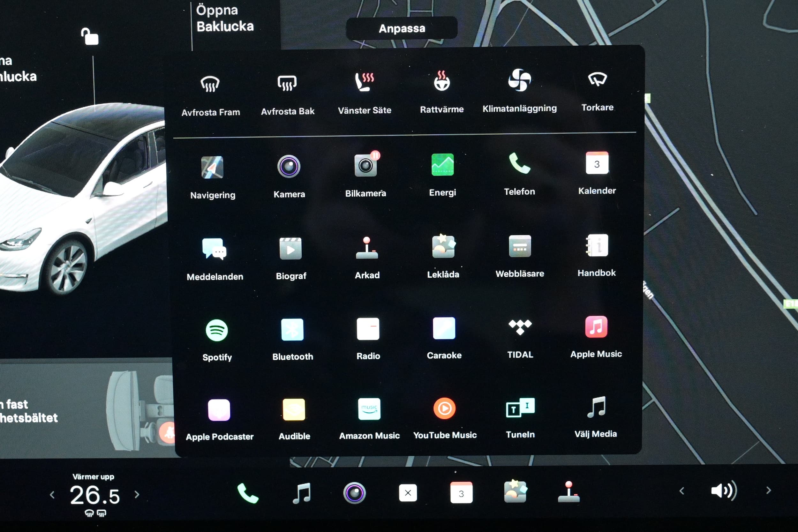The height and width of the screenshot is (532, 798).
Task: Decrease temperature with left chevron
Action: (x=52, y=495)
